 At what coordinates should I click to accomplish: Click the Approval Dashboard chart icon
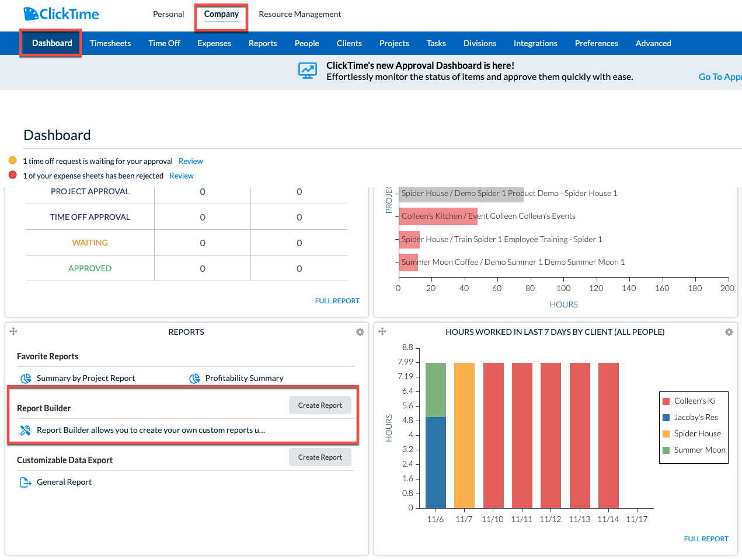point(308,71)
